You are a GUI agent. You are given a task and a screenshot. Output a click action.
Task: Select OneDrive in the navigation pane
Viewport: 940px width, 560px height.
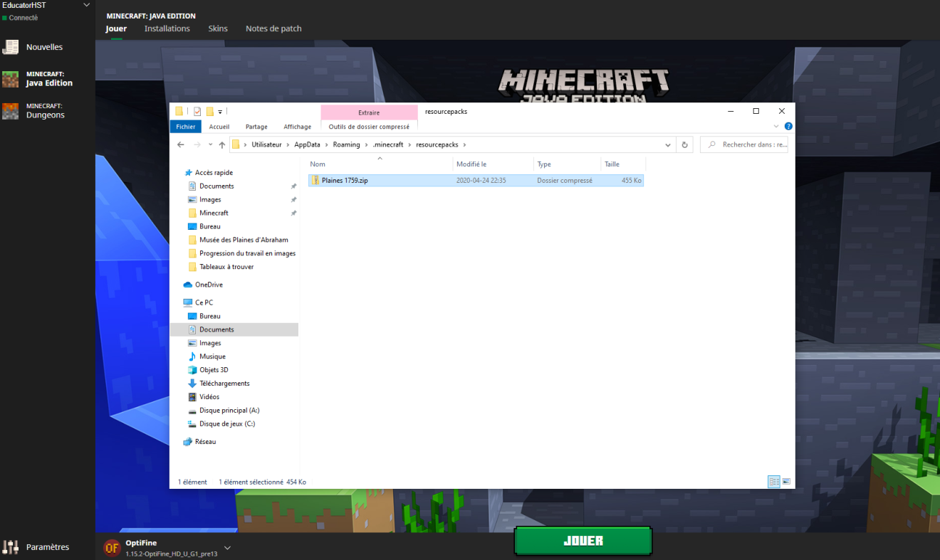[209, 285]
